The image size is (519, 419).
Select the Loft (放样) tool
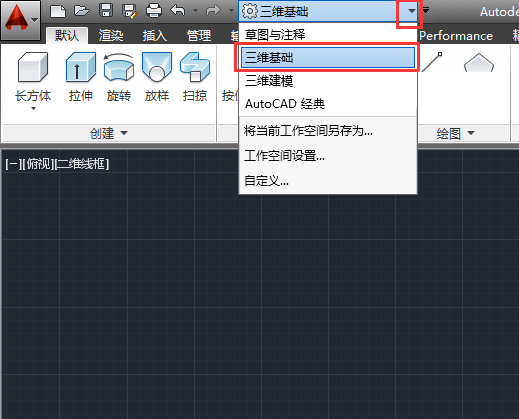157,77
